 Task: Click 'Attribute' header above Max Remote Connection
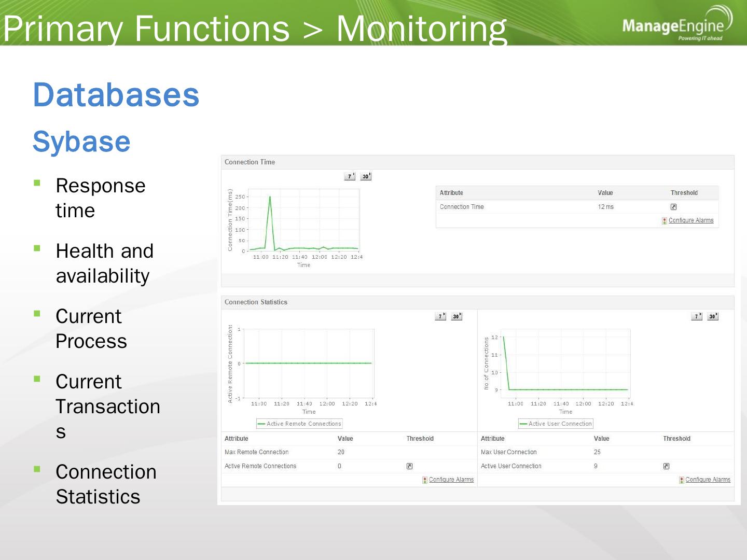click(236, 439)
